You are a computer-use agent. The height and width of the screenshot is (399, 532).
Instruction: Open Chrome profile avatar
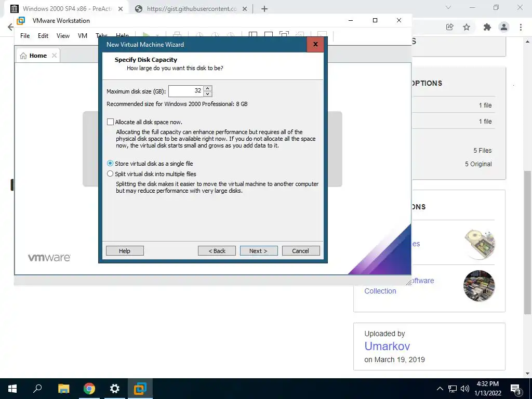504,27
